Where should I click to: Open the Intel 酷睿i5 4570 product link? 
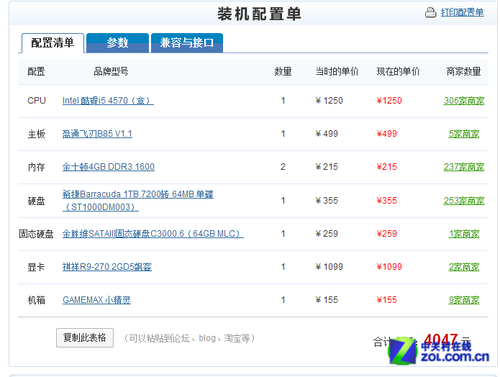tap(108, 101)
